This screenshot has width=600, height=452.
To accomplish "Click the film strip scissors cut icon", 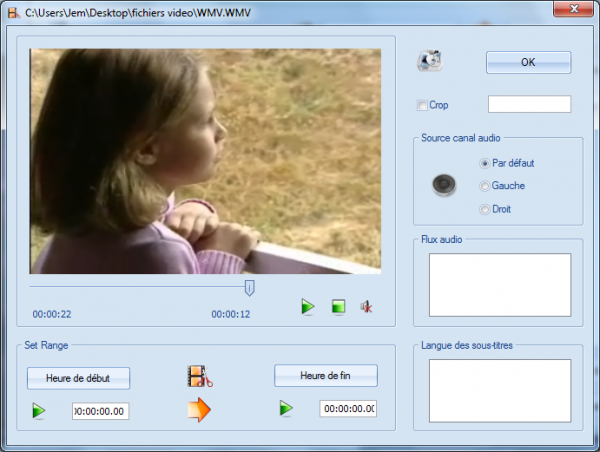I will tap(200, 376).
